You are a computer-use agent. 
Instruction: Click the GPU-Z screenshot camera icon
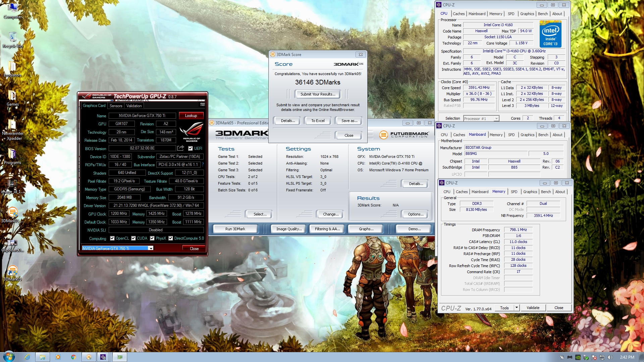click(x=202, y=105)
